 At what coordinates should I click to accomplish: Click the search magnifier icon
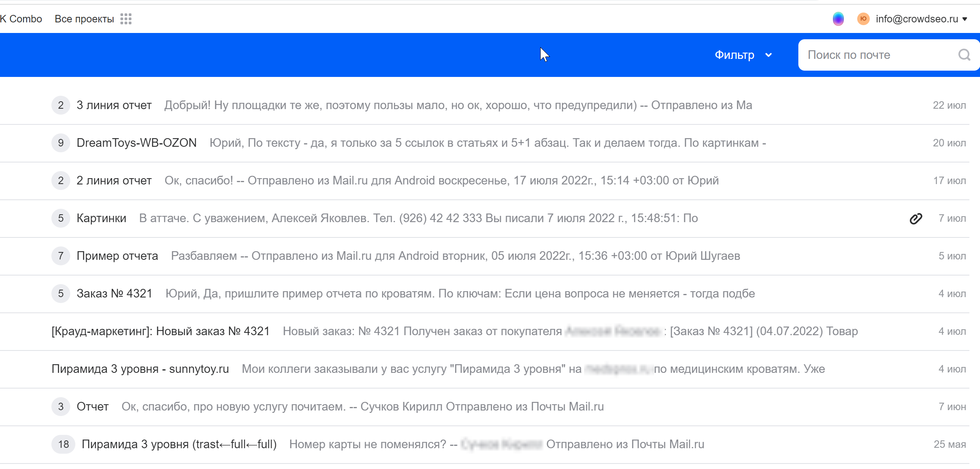point(964,55)
